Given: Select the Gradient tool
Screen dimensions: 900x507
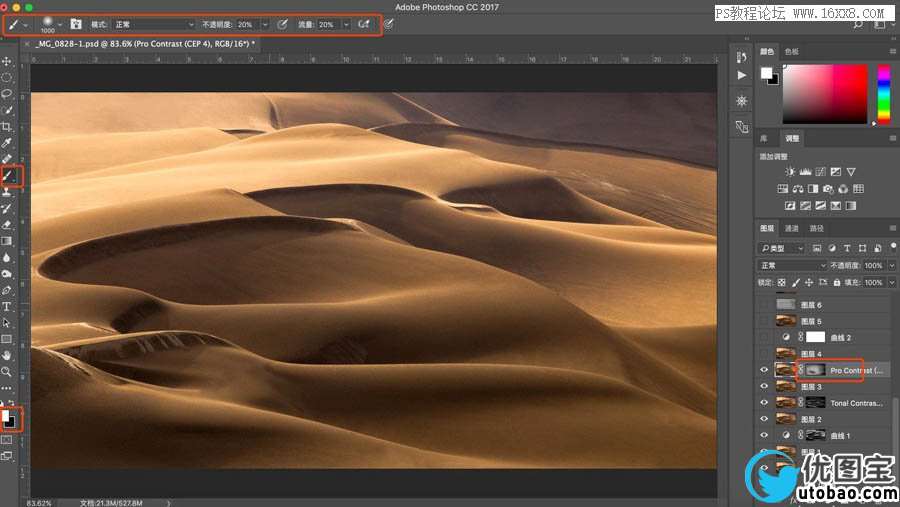Looking at the screenshot, I should coord(7,241).
